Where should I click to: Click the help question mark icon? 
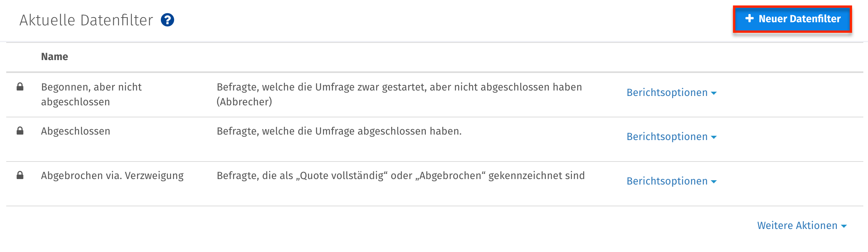(x=168, y=20)
